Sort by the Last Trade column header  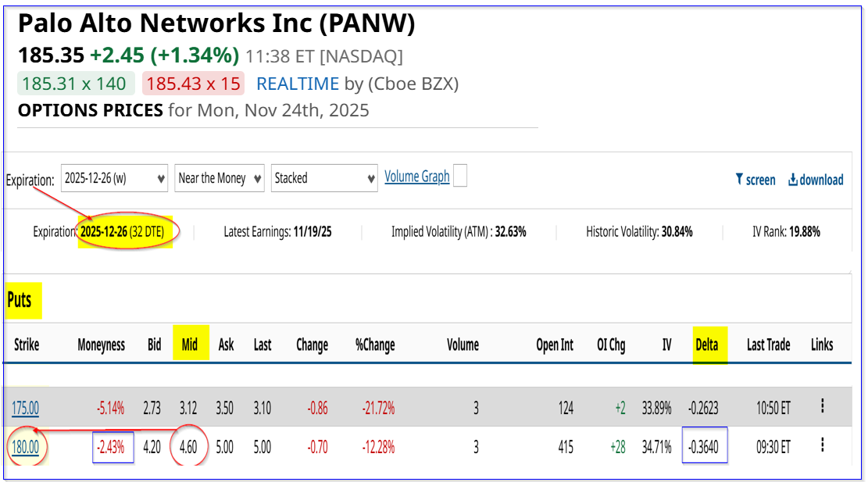[x=768, y=345]
